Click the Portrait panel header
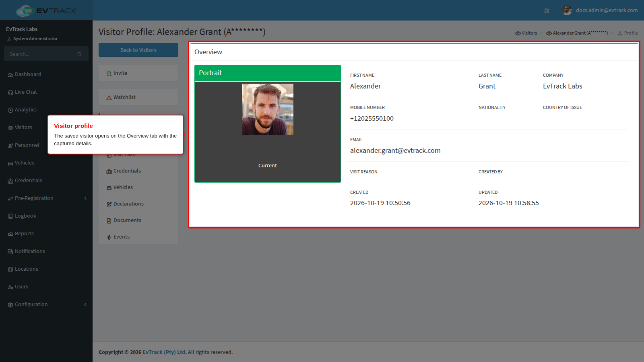644x362 pixels. pos(268,73)
